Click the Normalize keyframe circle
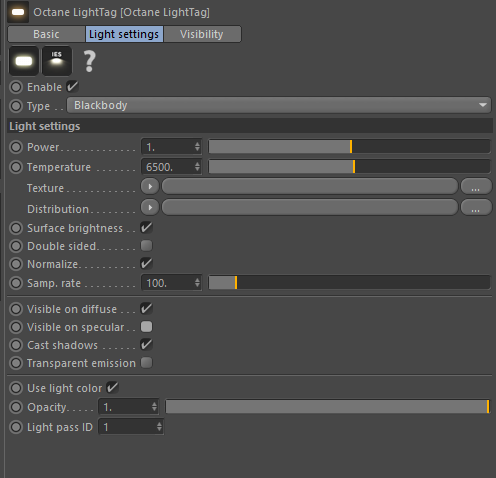 pos(16,264)
